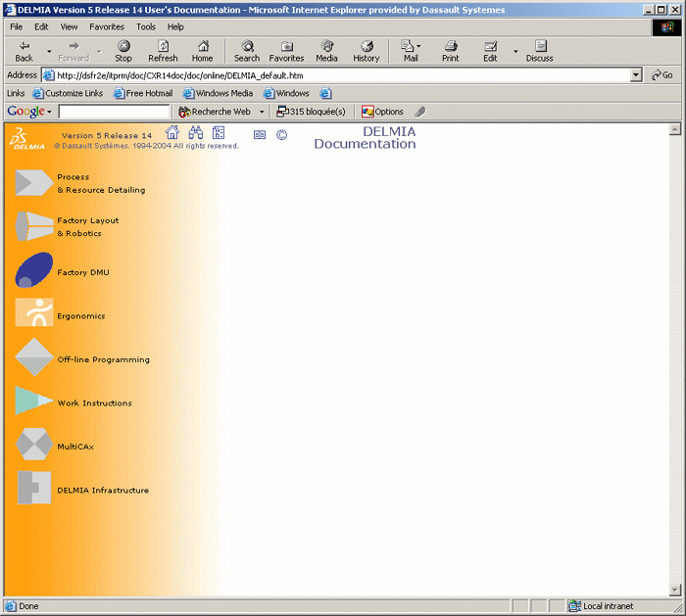Expand the Back button history dropdown
Image resolution: width=686 pixels, height=616 pixels.
click(49, 52)
